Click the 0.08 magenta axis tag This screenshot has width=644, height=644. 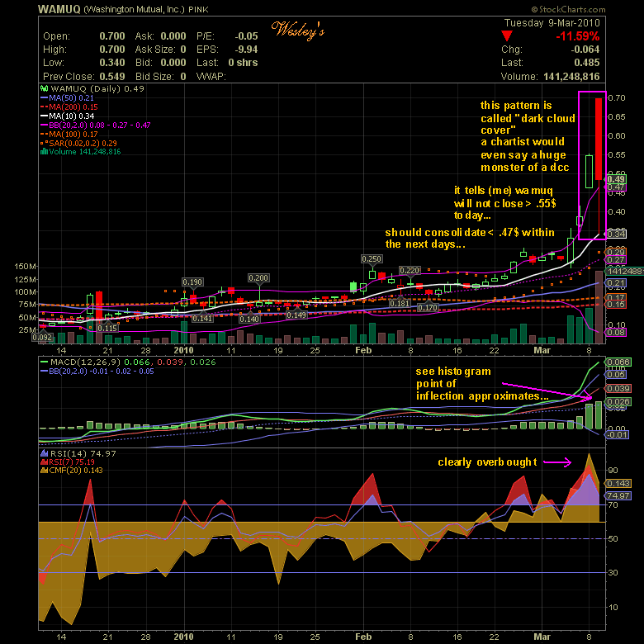pos(616,332)
